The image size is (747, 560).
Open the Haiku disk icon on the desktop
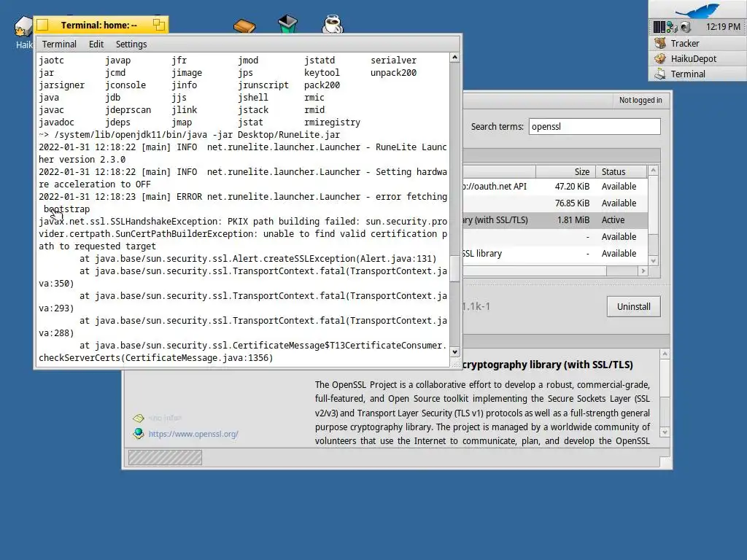(x=23, y=27)
